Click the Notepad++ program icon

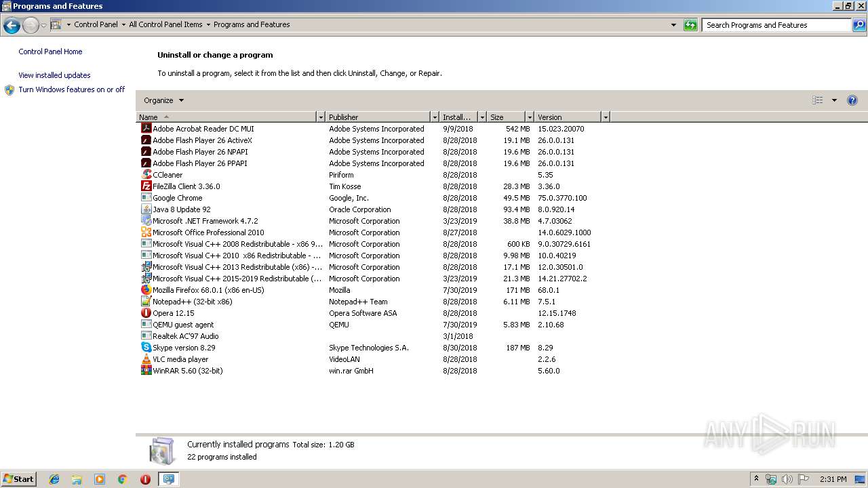point(146,301)
